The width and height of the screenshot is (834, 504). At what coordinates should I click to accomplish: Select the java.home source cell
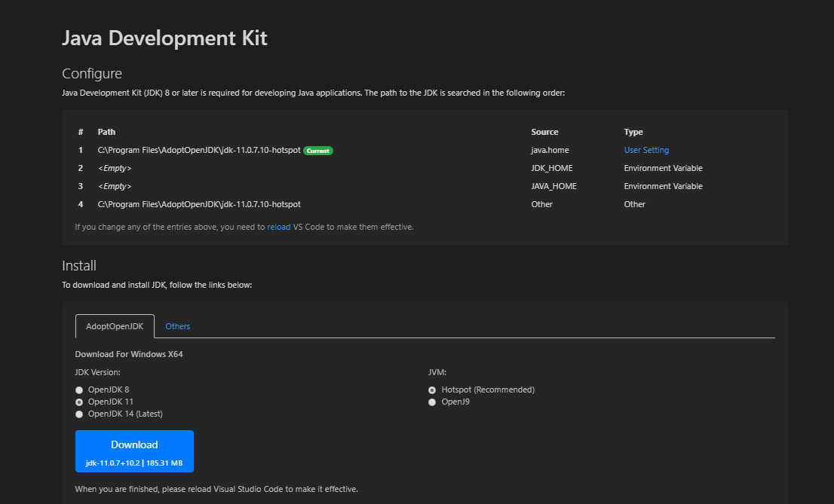[550, 151]
